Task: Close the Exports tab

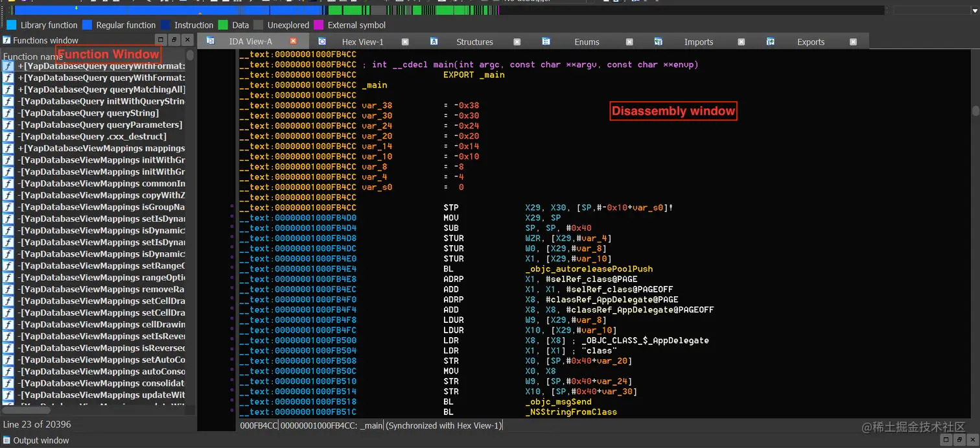Action: click(x=854, y=41)
